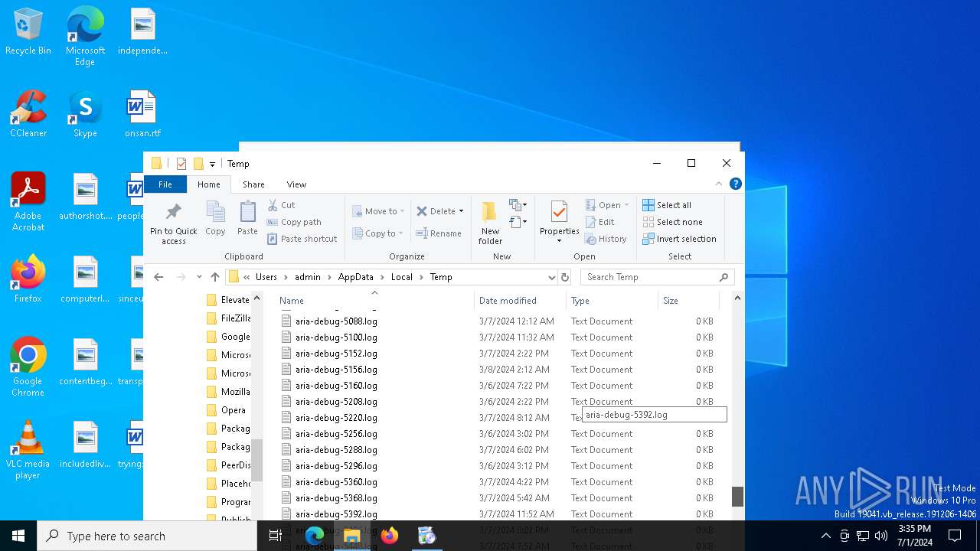
Task: Open Recycle Bin desktop icon
Action: (x=28, y=32)
